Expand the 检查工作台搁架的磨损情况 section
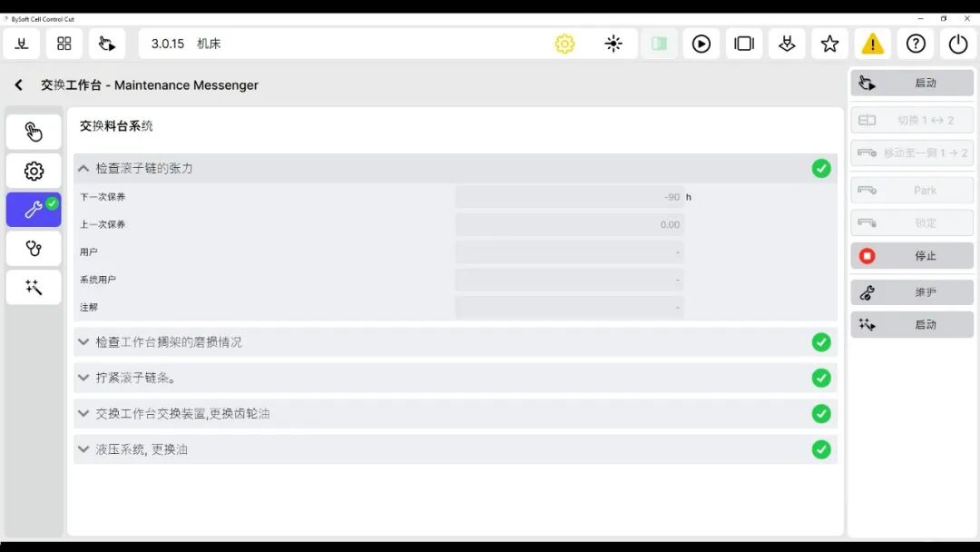 coord(83,342)
